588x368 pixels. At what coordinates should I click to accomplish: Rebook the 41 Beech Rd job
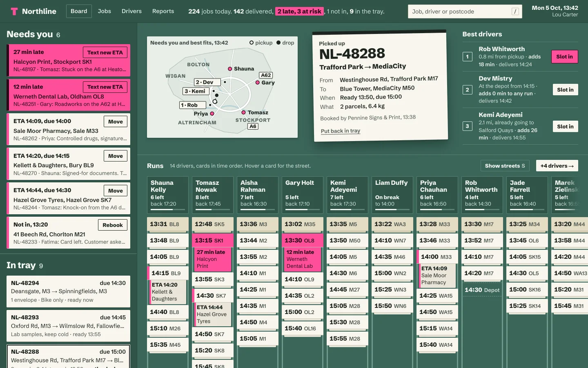tap(113, 225)
